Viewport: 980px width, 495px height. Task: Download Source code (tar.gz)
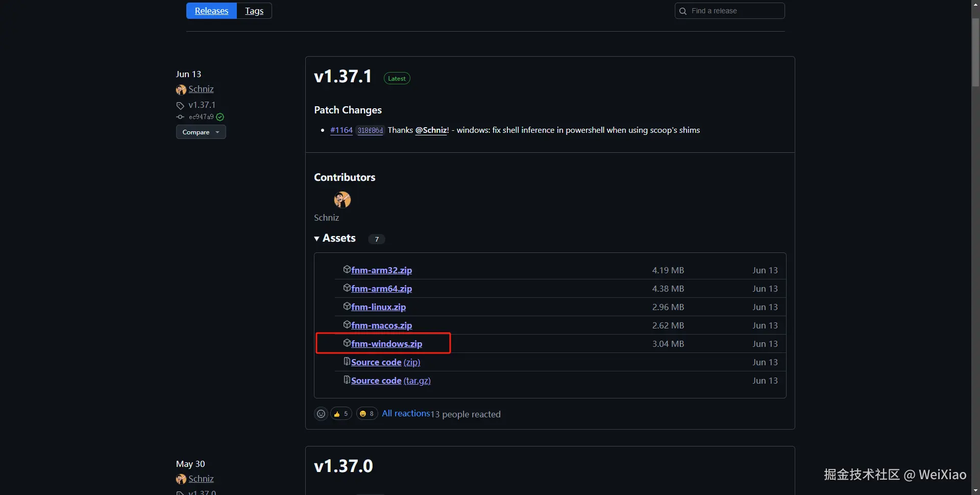391,381
